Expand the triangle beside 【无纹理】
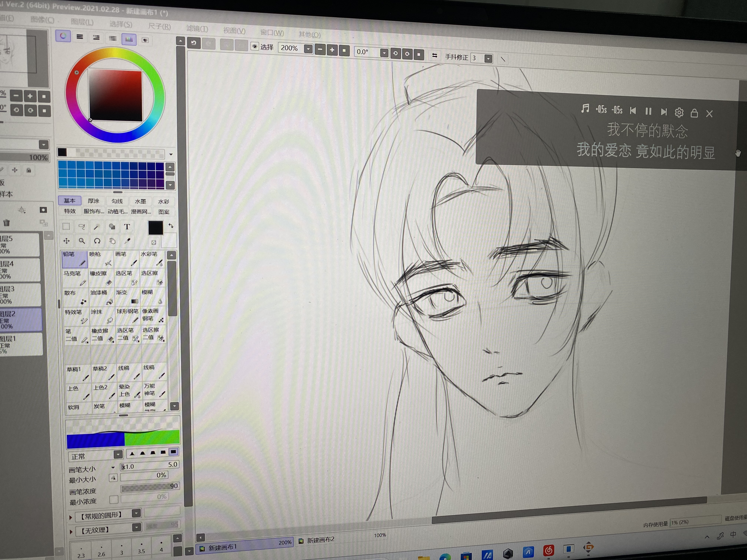Screen dimensions: 747x560 (x=71, y=532)
